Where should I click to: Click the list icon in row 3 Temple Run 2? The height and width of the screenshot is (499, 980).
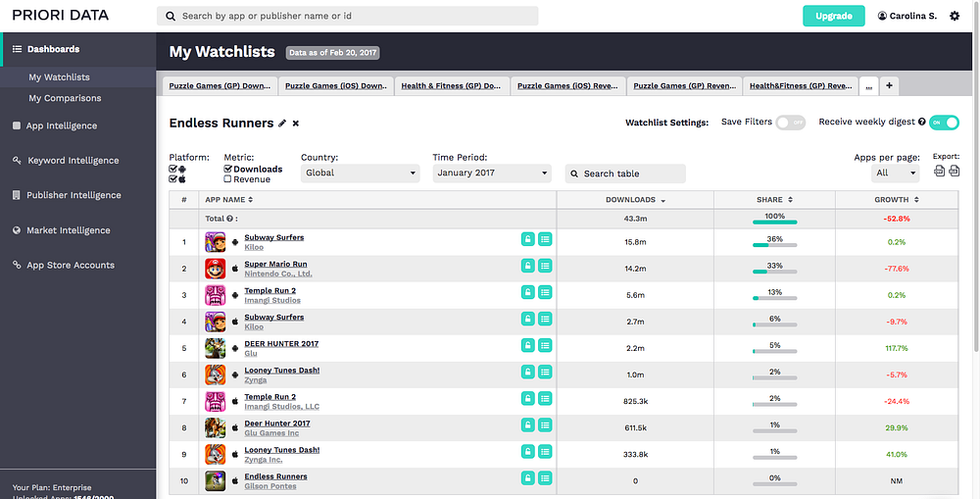pyautogui.click(x=545, y=292)
